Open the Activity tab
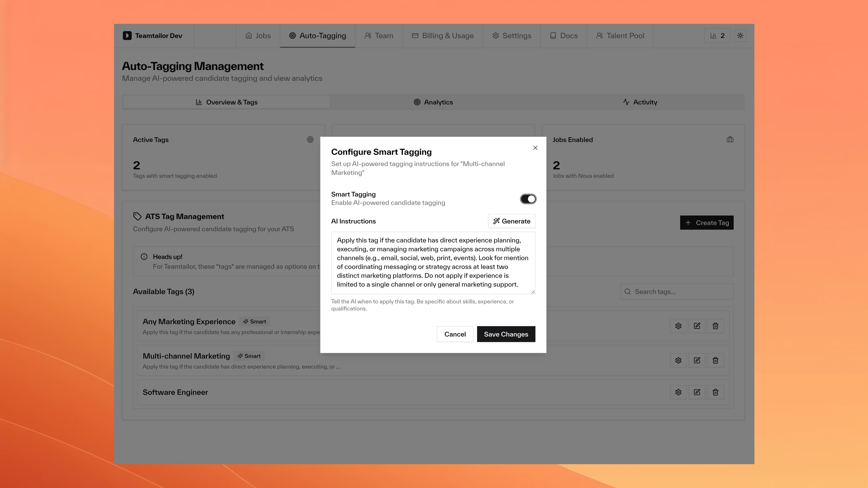 click(x=640, y=102)
